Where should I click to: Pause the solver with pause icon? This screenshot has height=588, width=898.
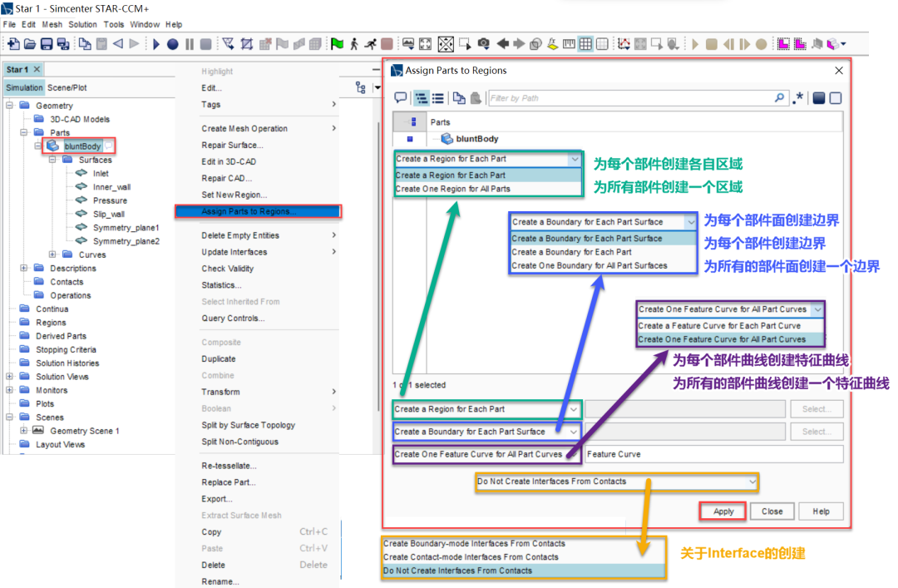click(x=190, y=43)
